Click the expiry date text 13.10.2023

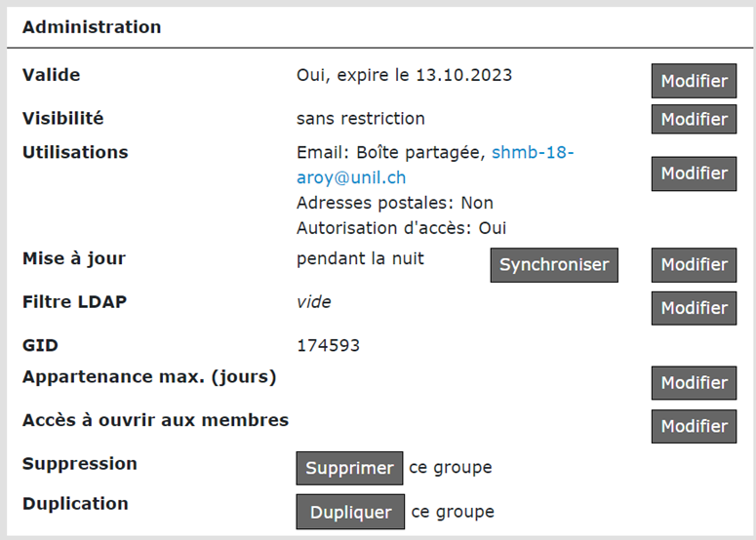[463, 75]
